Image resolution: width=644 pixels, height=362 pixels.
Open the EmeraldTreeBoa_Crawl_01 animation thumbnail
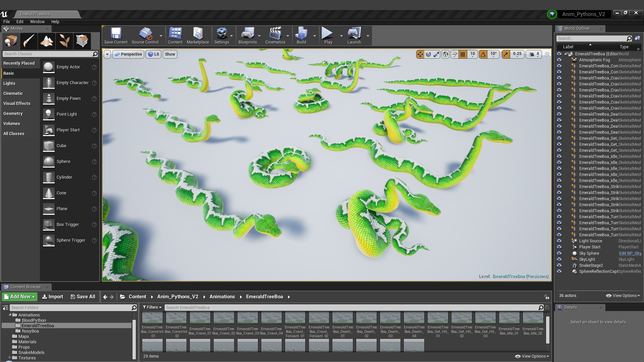(x=200, y=317)
